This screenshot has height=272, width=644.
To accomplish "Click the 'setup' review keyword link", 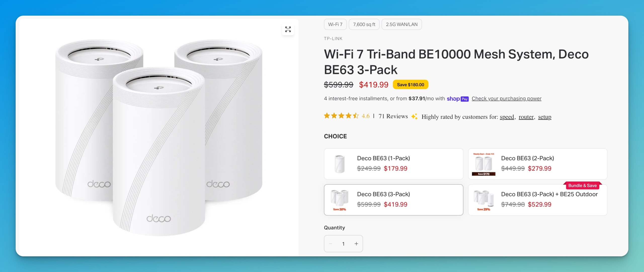I will (544, 117).
